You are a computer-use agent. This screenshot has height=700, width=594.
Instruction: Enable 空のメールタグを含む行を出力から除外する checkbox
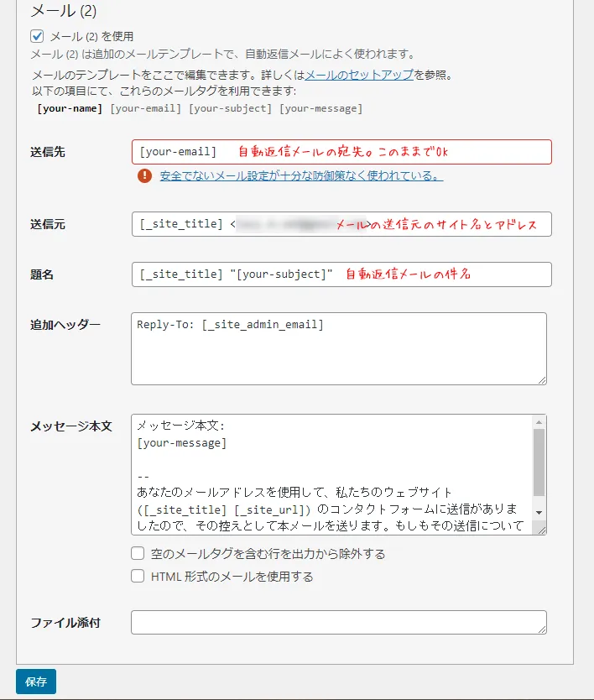138,554
